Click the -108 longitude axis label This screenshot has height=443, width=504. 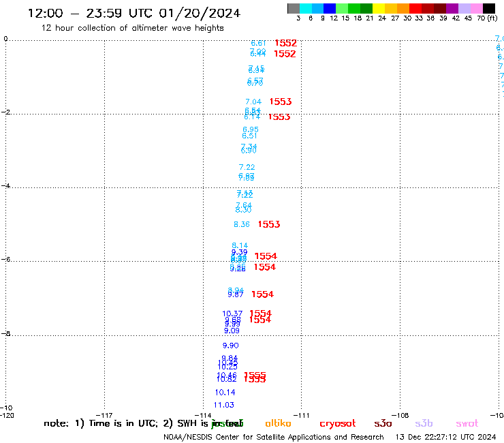coord(400,415)
